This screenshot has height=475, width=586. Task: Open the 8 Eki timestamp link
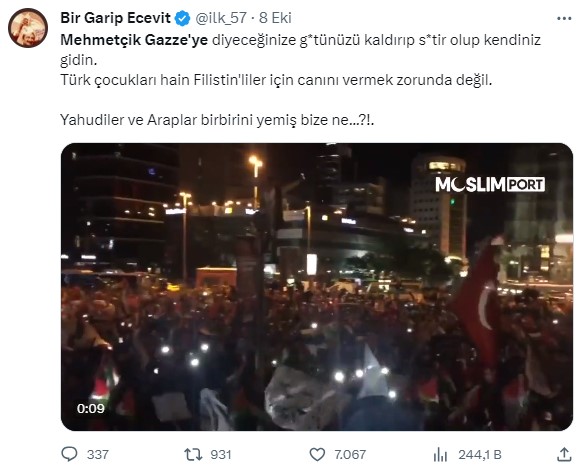point(275,18)
